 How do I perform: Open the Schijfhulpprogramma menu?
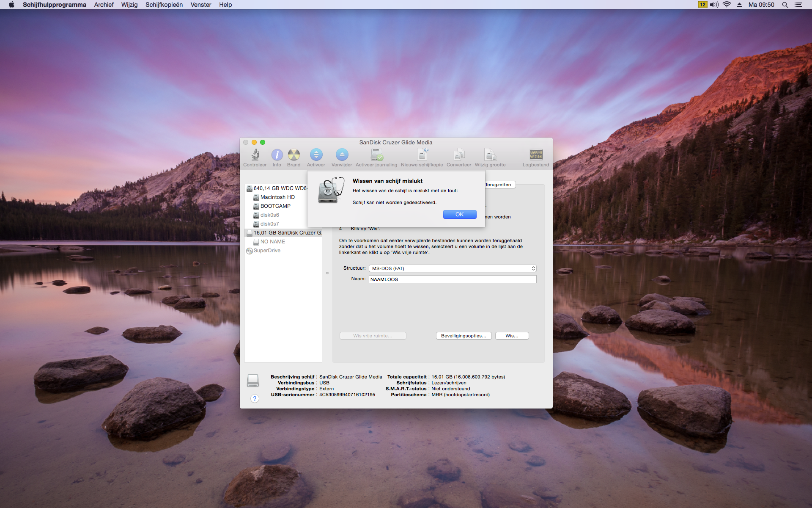[55, 5]
